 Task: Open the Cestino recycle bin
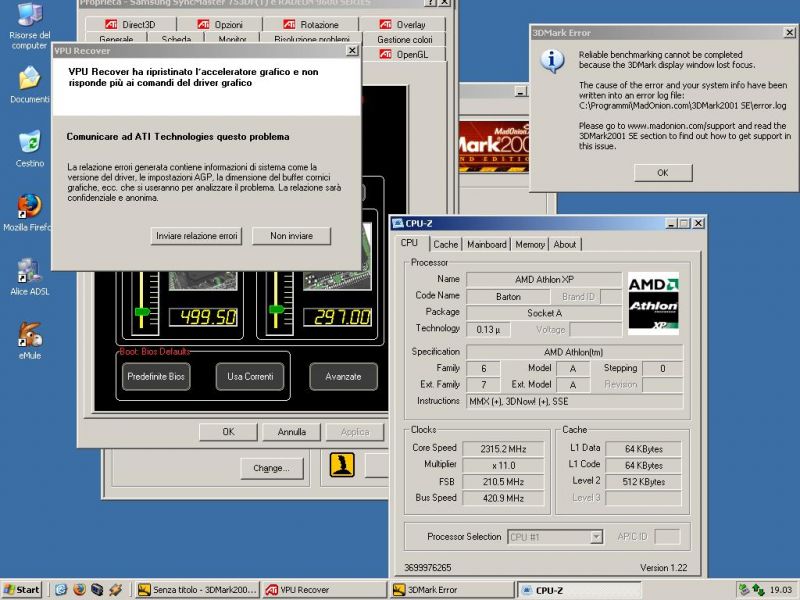pos(29,142)
